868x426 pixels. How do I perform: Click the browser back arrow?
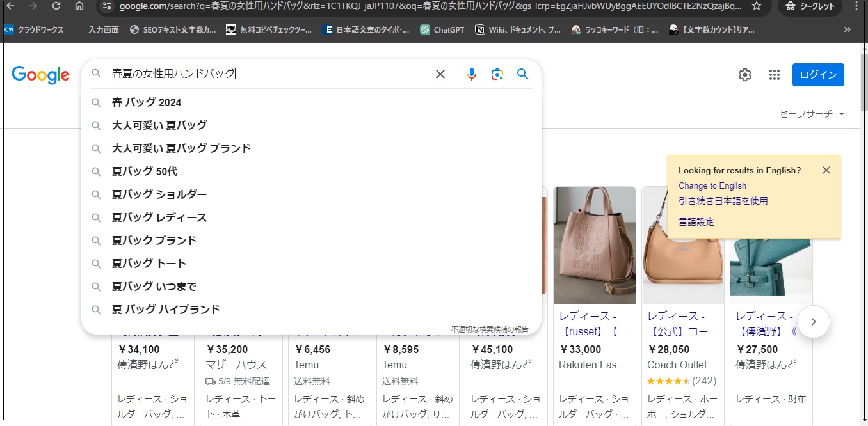[10, 6]
